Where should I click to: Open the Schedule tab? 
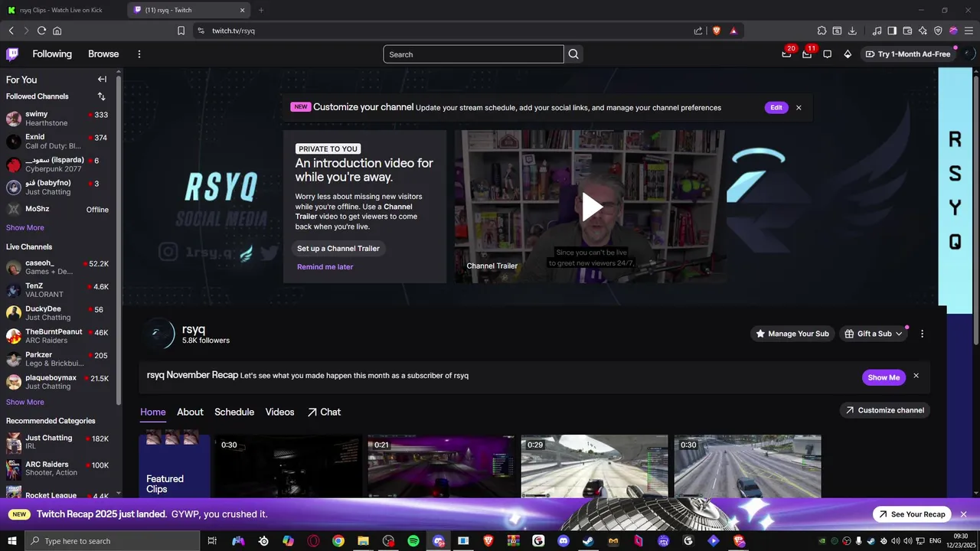pyautogui.click(x=234, y=412)
